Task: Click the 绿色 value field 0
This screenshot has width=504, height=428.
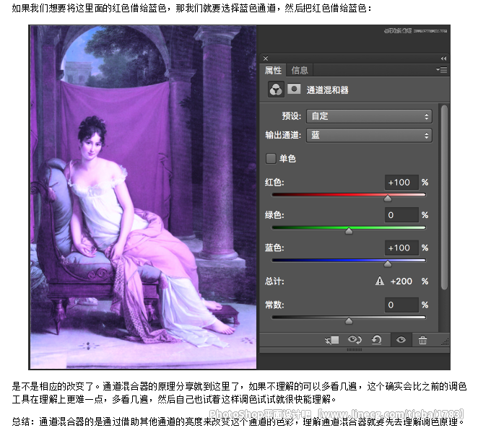Action: 401,215
